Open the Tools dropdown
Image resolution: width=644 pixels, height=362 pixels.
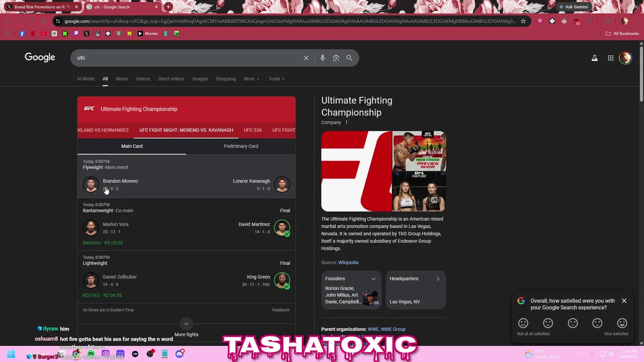276,79
